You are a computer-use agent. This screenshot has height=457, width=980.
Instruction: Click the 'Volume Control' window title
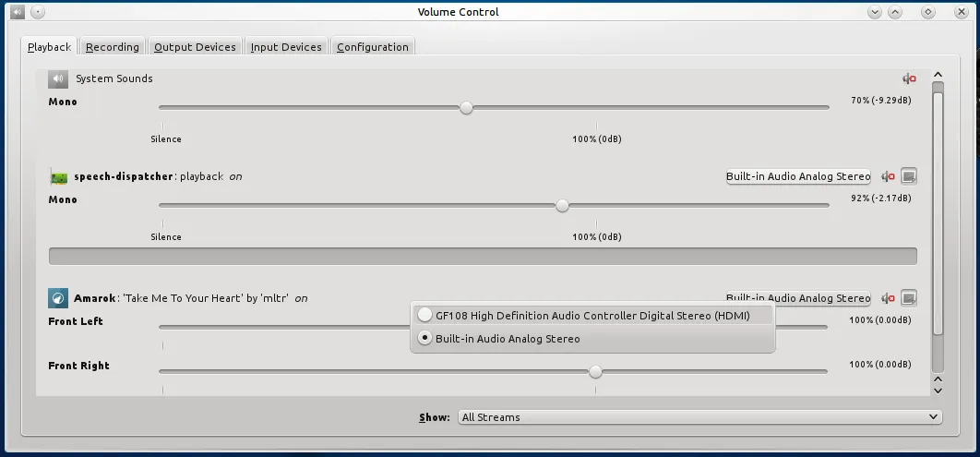[x=458, y=12]
